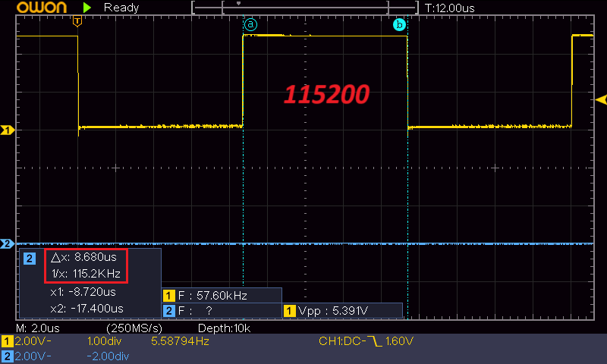Click the M: 2.0us timebase readout
607x364 pixels.
click(38, 328)
